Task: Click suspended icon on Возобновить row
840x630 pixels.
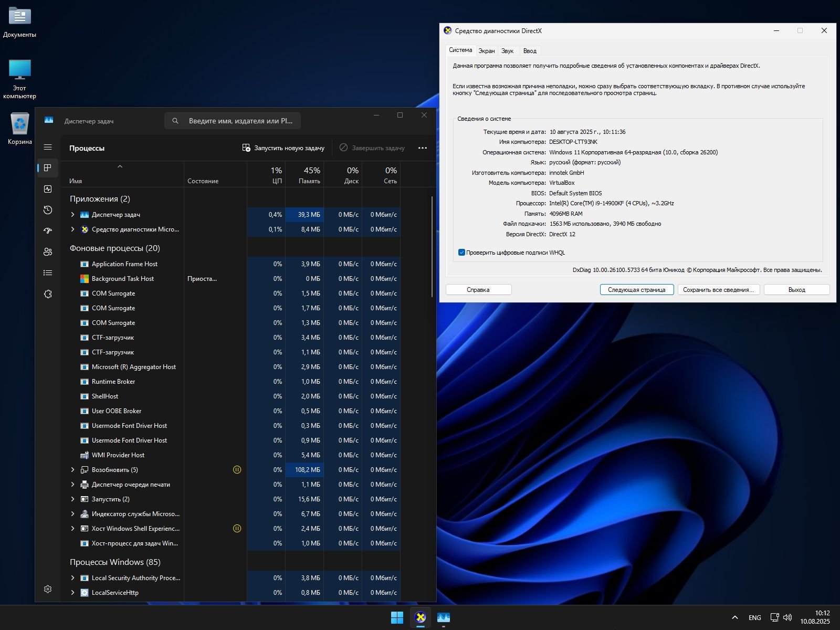Action: [x=237, y=470]
